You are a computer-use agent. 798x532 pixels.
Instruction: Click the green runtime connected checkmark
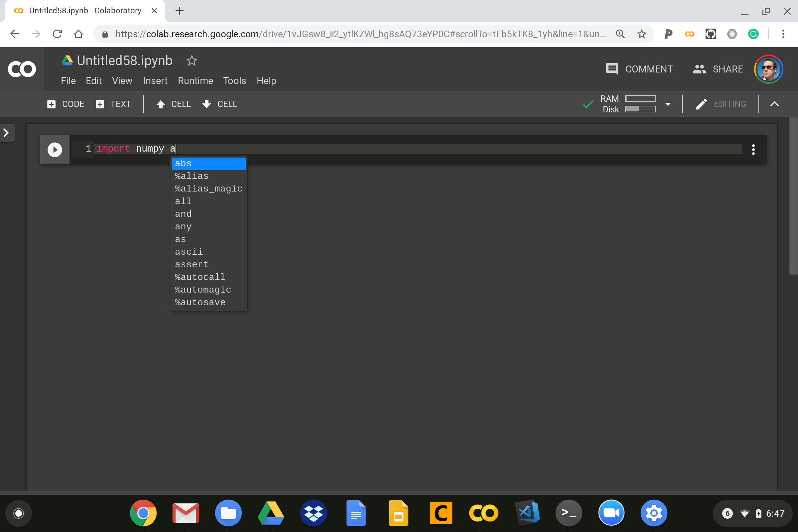coord(588,104)
